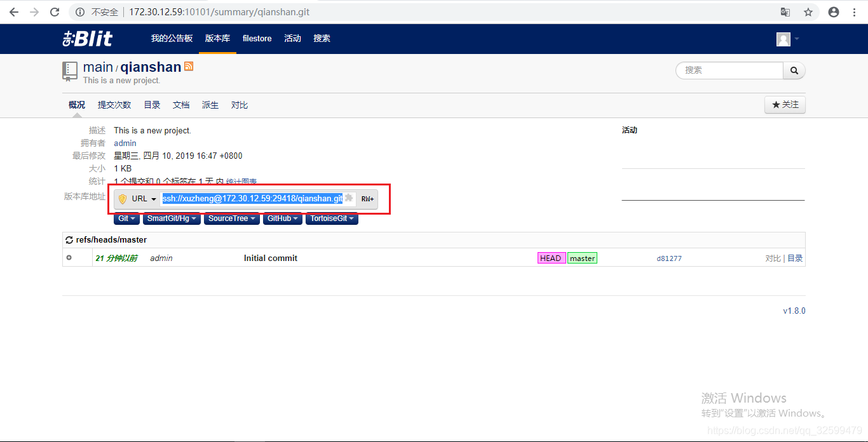The image size is (868, 442).
Task: Open the TortoiseGit dropdown
Action: pos(332,218)
